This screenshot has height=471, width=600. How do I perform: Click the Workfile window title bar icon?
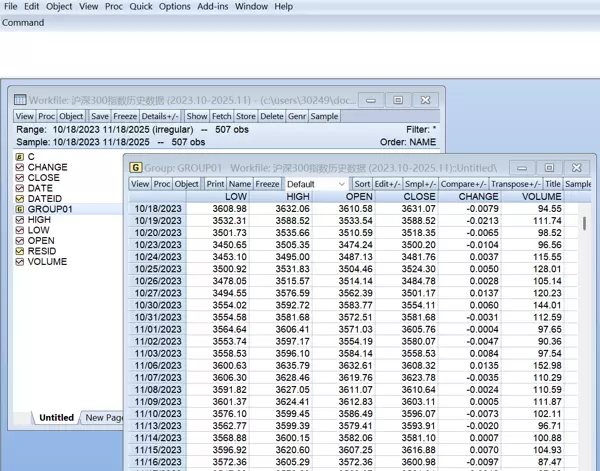20,100
